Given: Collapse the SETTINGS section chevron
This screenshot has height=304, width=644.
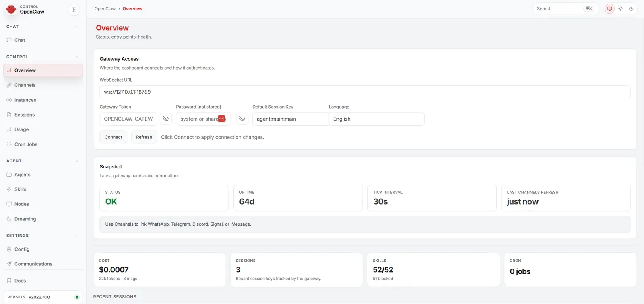Looking at the screenshot, I should point(77,236).
